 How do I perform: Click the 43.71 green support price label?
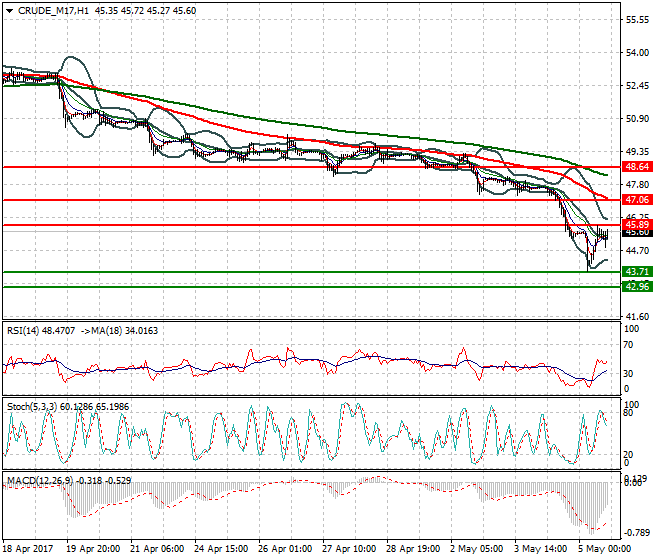[637, 272]
